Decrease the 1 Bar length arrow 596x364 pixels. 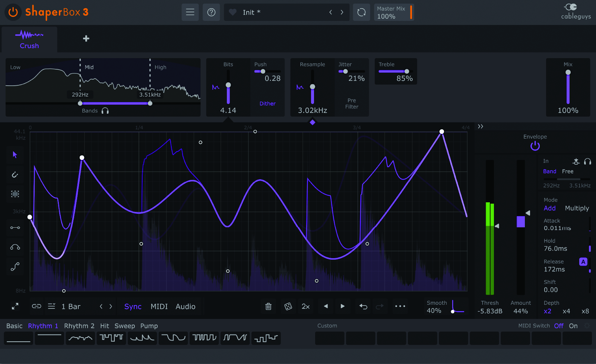tap(101, 306)
